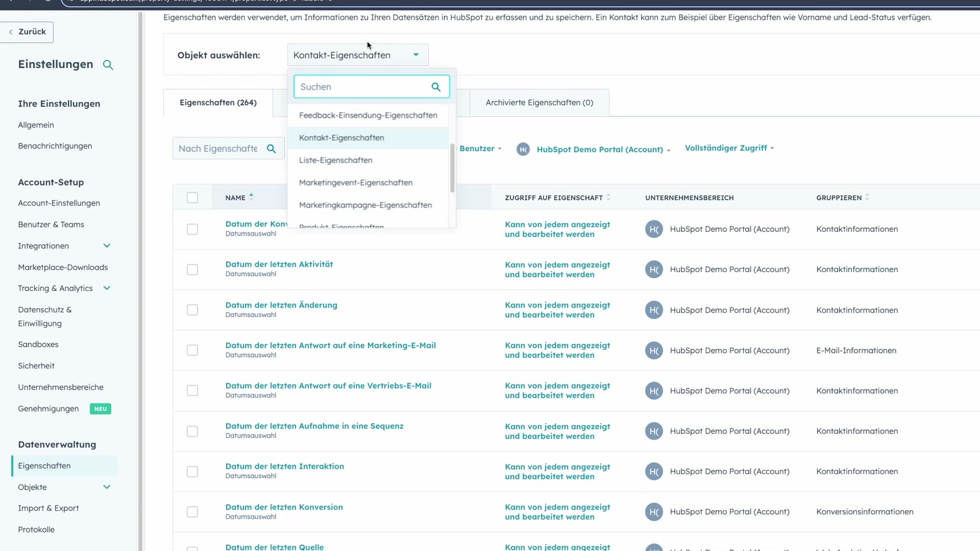This screenshot has width=980, height=551.
Task: Check the checkbox for Datum der letzten Aktivität
Action: tap(193, 269)
